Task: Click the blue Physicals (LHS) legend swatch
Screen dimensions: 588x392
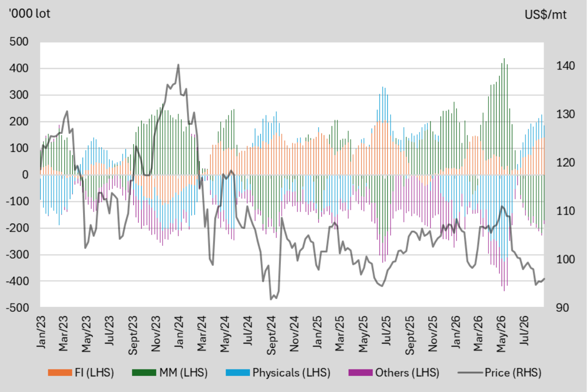Action: pos(237,373)
